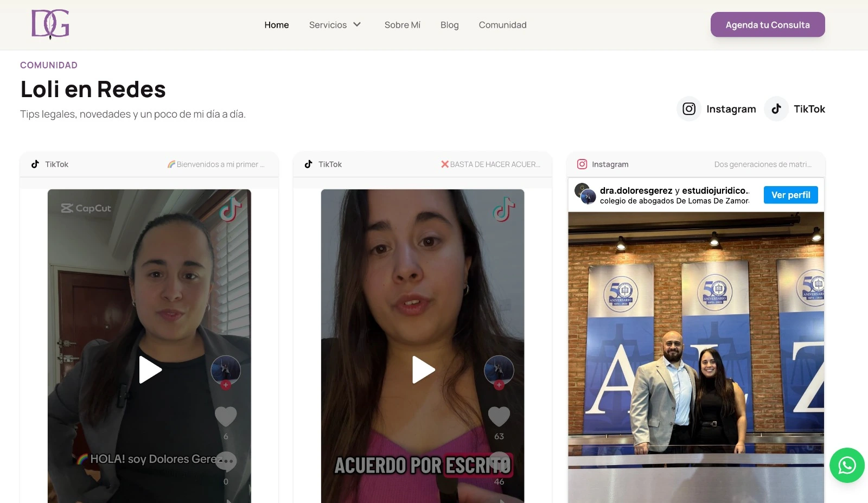
Task: Play the first TikTok video
Action: pos(150,370)
